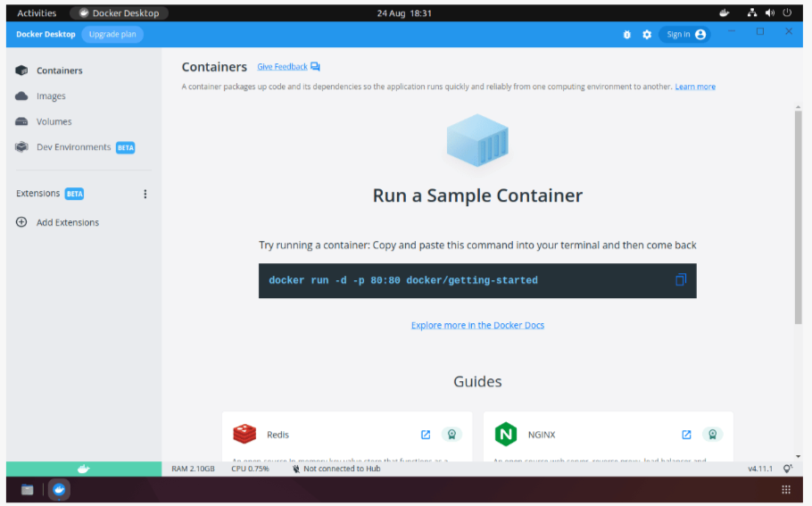Click the Redis official badge icon
Image resolution: width=812 pixels, height=506 pixels.
pos(452,435)
